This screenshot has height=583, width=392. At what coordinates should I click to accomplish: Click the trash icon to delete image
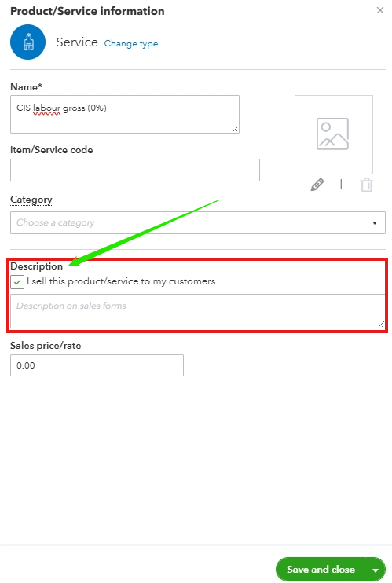366,185
